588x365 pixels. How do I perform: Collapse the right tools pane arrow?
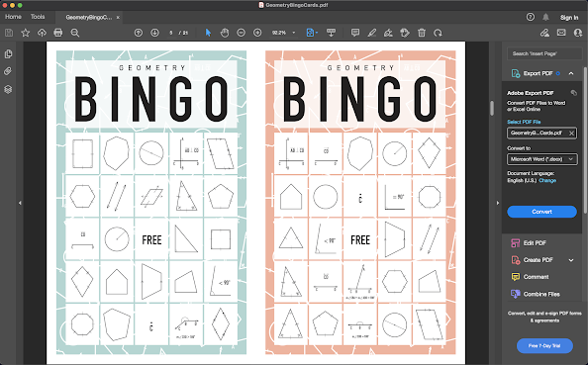point(498,203)
